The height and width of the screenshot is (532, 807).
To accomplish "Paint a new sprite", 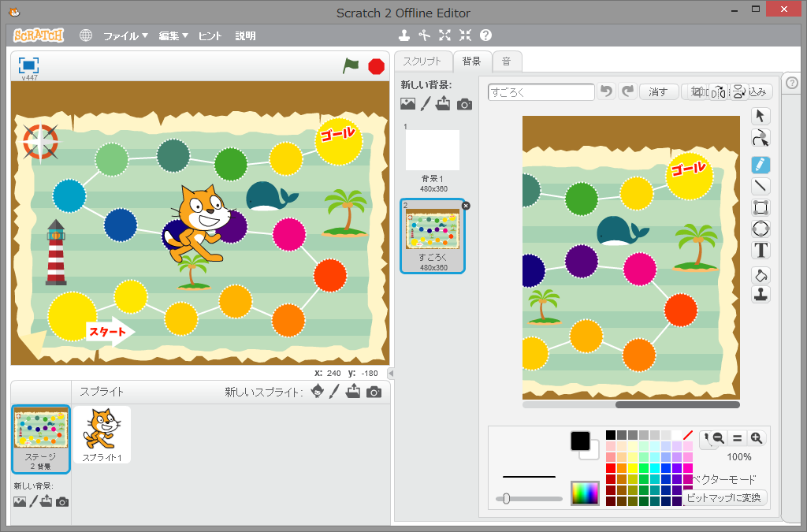I will (x=334, y=392).
